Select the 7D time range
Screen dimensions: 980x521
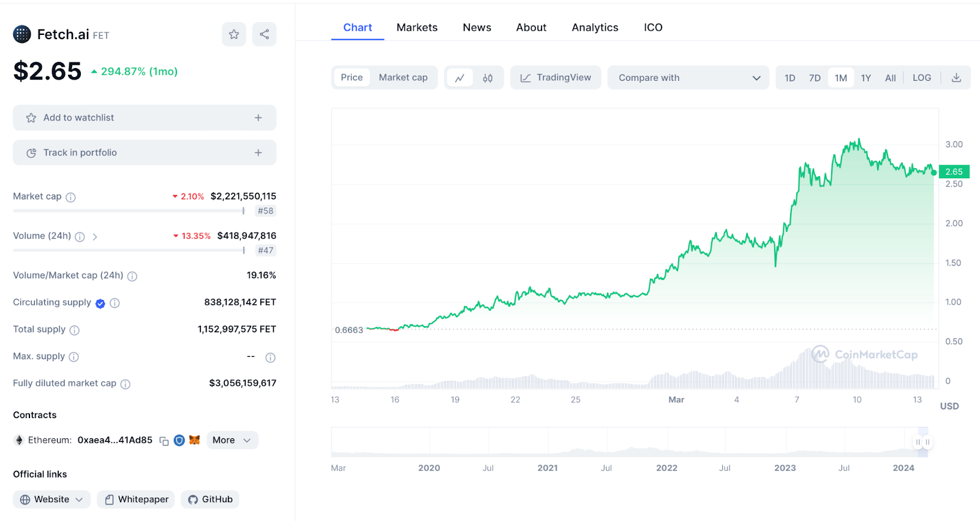pyautogui.click(x=815, y=78)
